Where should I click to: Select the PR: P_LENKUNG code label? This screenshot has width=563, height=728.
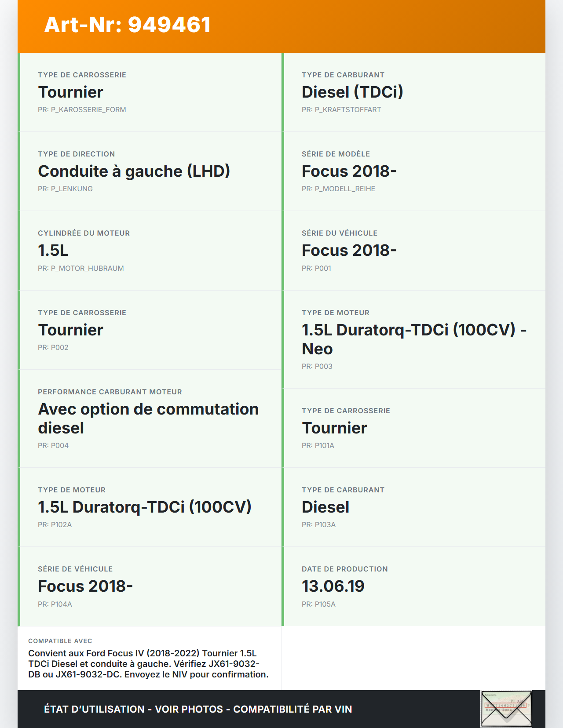coord(65,189)
